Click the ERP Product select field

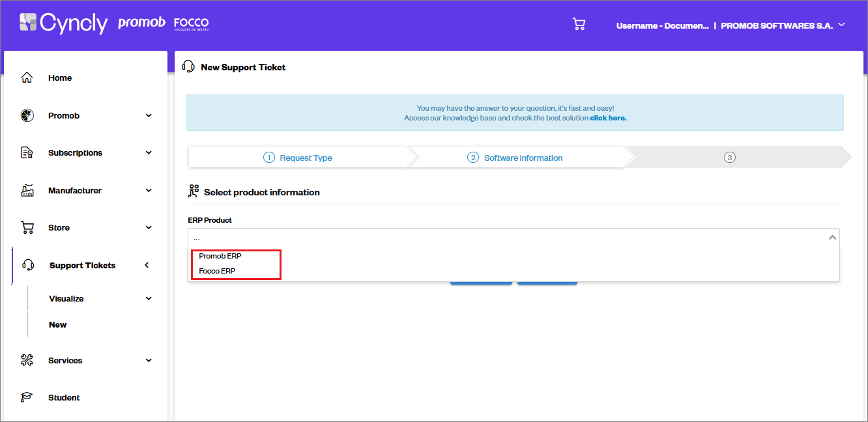tap(514, 237)
